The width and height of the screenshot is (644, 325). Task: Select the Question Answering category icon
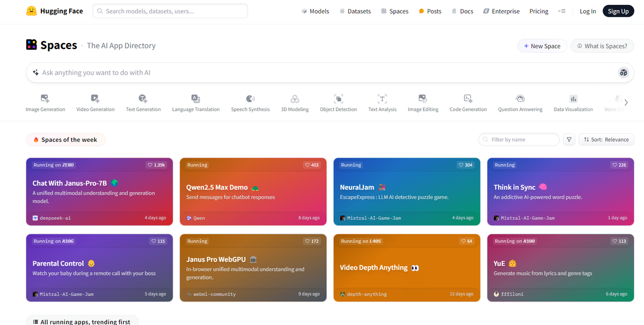click(x=520, y=99)
